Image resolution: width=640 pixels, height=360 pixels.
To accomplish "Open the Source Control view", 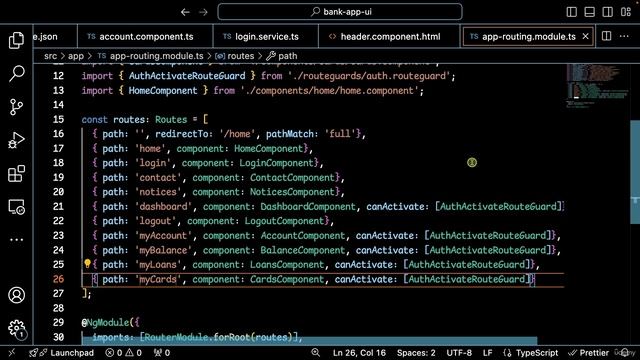I will click(x=16, y=107).
